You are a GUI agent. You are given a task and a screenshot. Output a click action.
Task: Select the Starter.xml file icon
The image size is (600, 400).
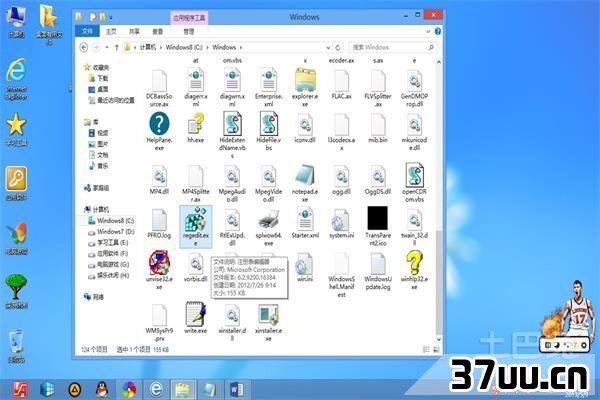[305, 220]
